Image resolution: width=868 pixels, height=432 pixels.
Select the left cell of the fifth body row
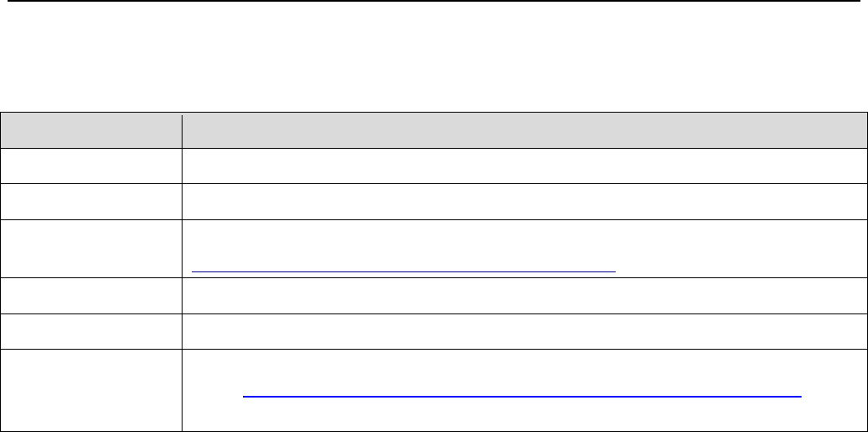[92, 333]
